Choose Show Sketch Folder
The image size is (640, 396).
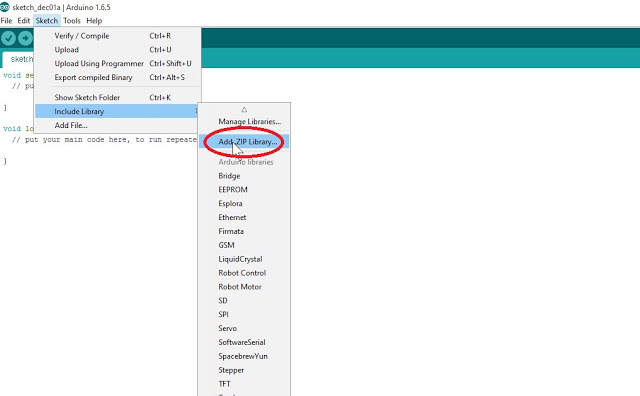118,98
